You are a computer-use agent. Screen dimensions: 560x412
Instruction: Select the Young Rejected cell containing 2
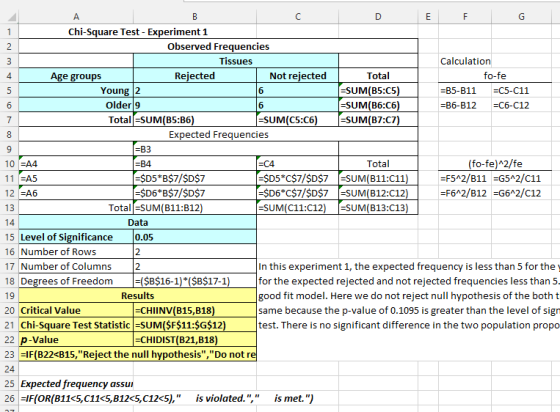pos(195,90)
